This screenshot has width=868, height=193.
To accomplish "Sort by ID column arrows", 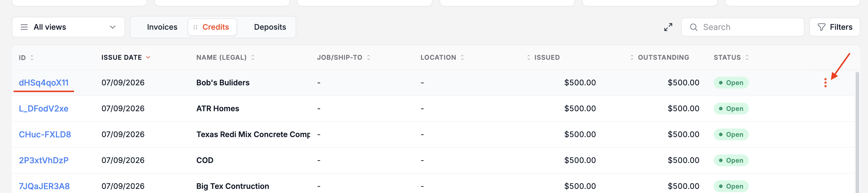I will click(32, 57).
